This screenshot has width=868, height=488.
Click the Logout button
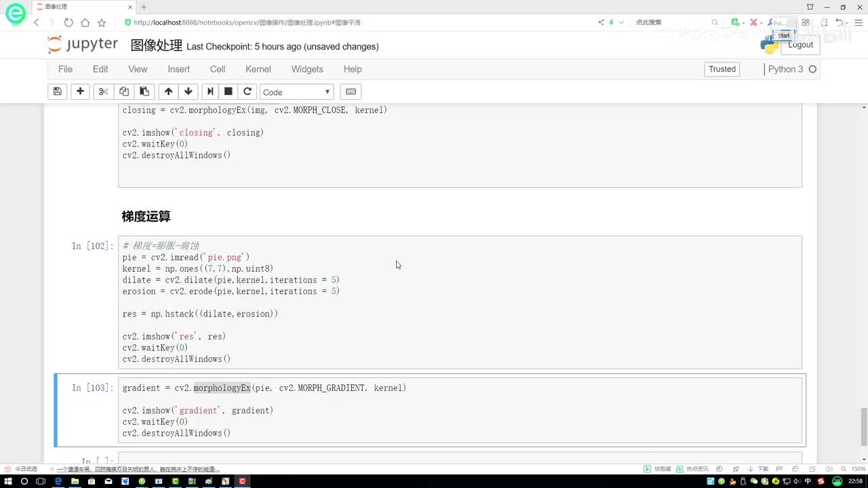point(800,45)
